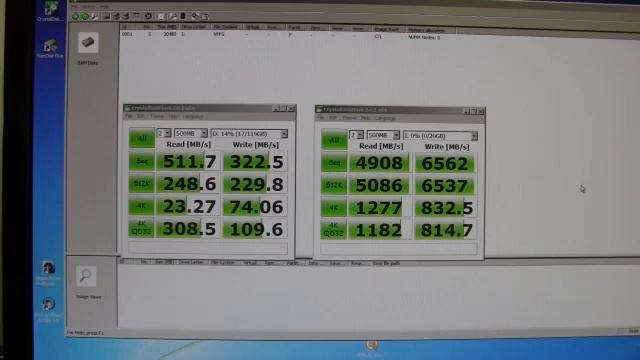Open the RAM Disks sidebar icon
This screenshot has height=360, width=640.
(x=88, y=43)
